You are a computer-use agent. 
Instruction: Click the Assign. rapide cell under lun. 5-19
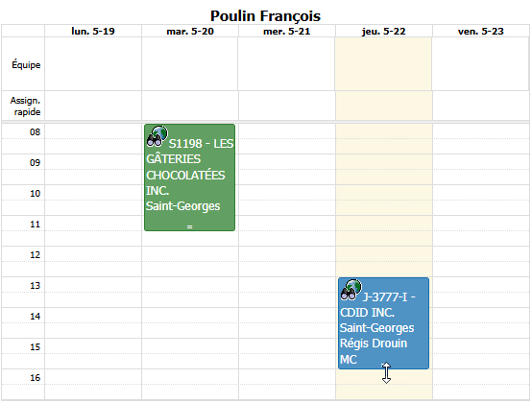pyautogui.click(x=93, y=106)
